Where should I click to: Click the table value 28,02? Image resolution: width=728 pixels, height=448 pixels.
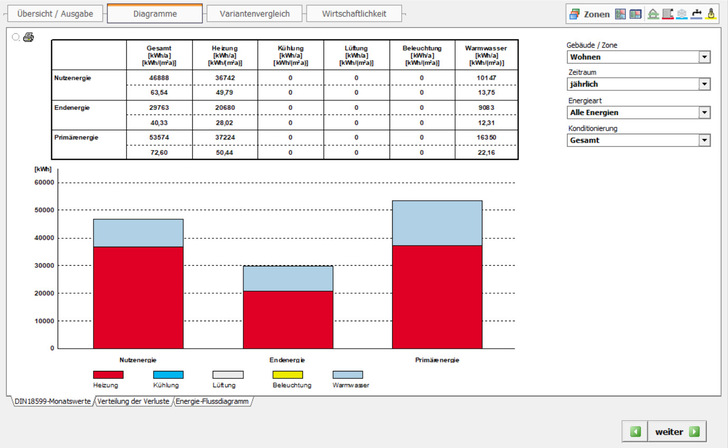[x=225, y=123]
